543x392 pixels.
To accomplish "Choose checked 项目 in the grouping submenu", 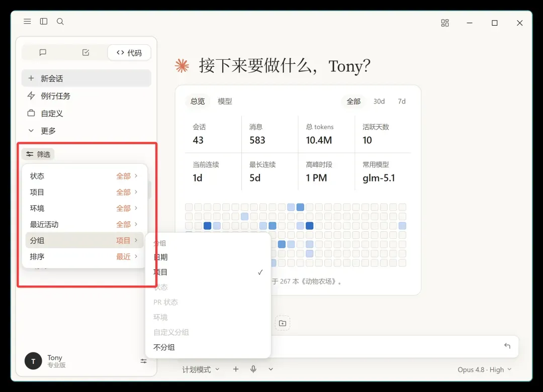I will click(x=208, y=272).
